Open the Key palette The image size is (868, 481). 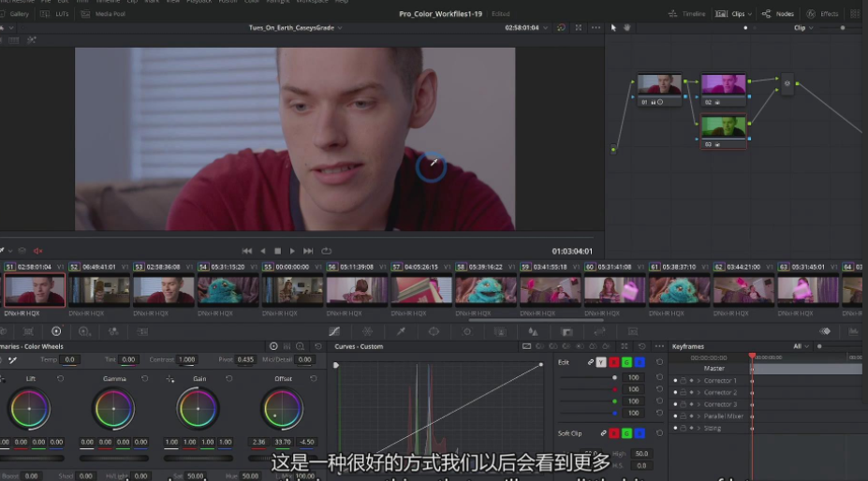click(566, 331)
